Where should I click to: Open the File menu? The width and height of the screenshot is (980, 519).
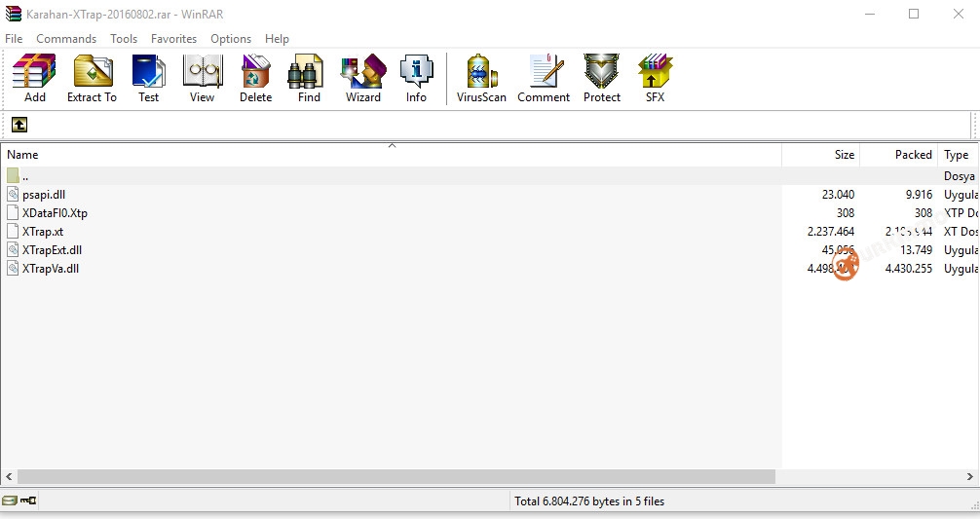[14, 39]
